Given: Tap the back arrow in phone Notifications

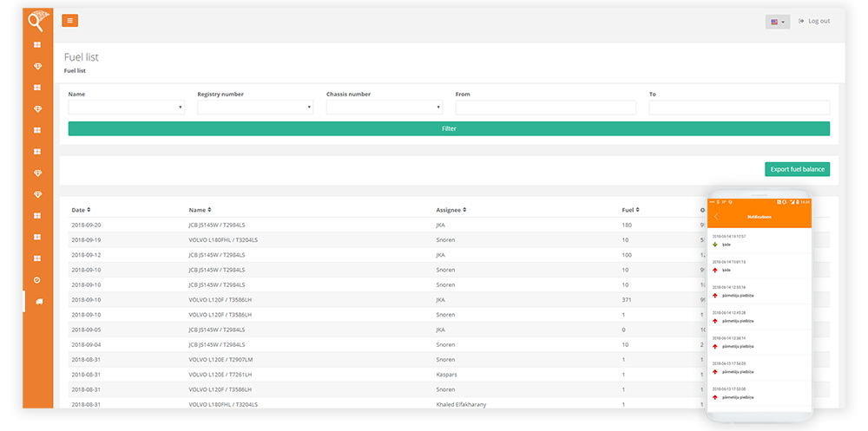Looking at the screenshot, I should pyautogui.click(x=716, y=217).
